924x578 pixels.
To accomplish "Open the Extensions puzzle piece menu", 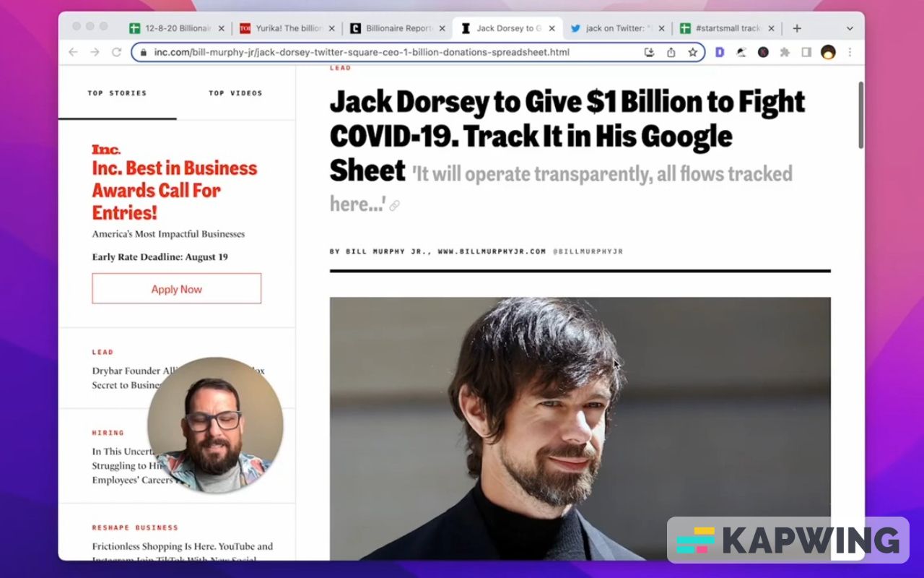I will click(785, 52).
